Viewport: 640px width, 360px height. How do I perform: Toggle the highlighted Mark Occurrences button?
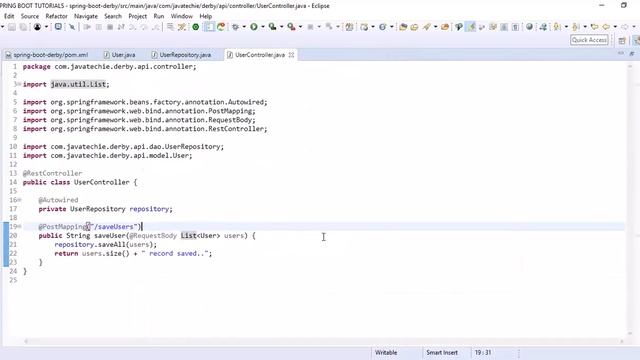coord(471,27)
